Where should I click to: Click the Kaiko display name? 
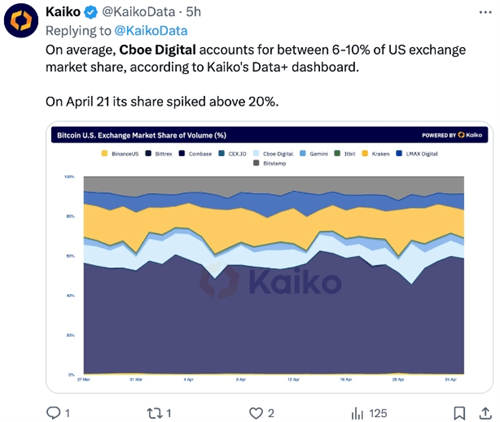(63, 12)
